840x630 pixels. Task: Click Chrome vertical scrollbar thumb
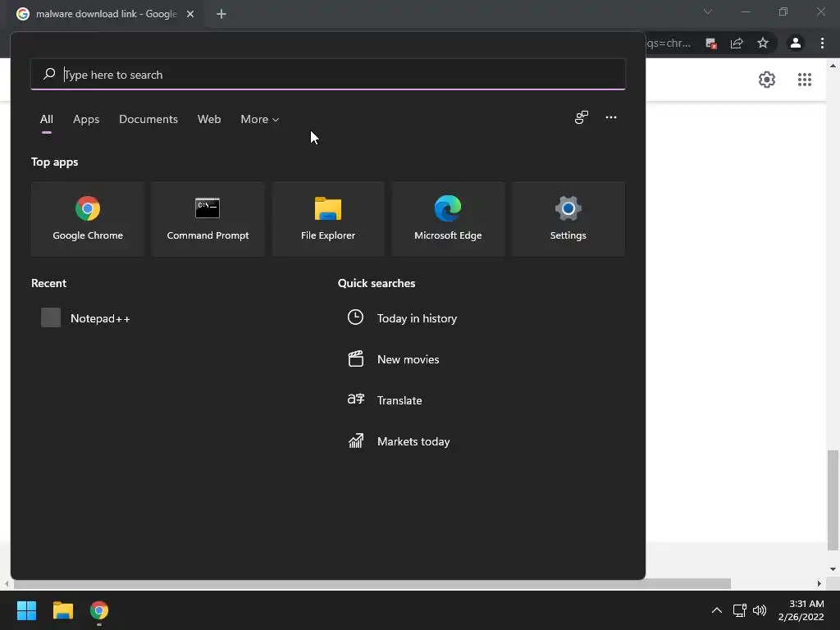(x=833, y=500)
